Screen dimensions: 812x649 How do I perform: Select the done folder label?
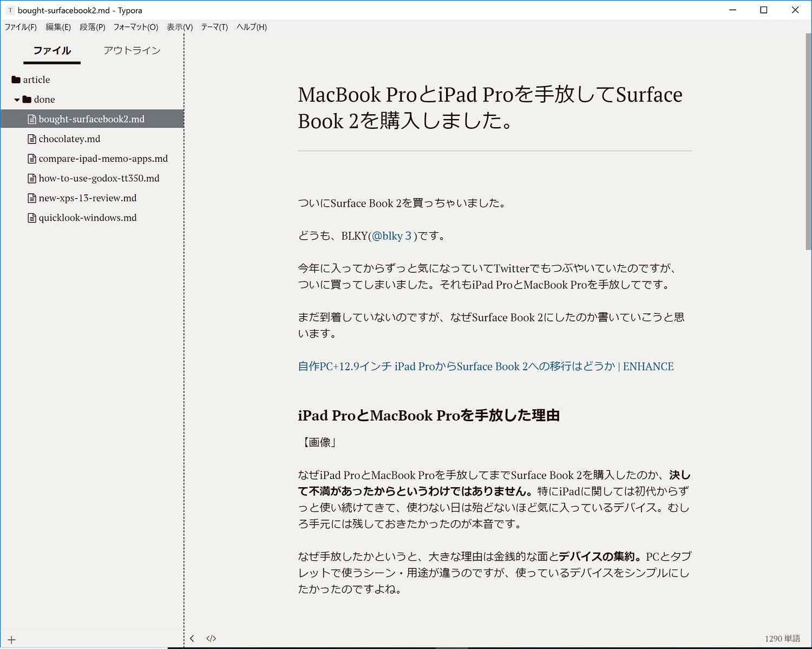(x=44, y=100)
